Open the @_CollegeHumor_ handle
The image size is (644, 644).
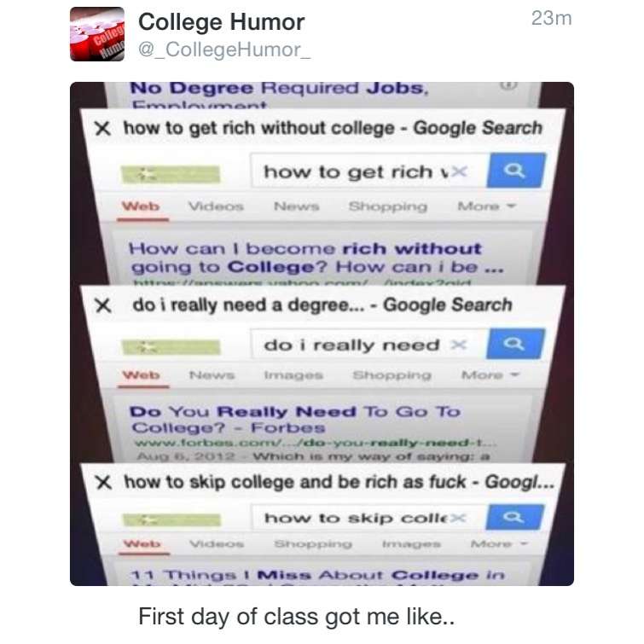pyautogui.click(x=224, y=49)
